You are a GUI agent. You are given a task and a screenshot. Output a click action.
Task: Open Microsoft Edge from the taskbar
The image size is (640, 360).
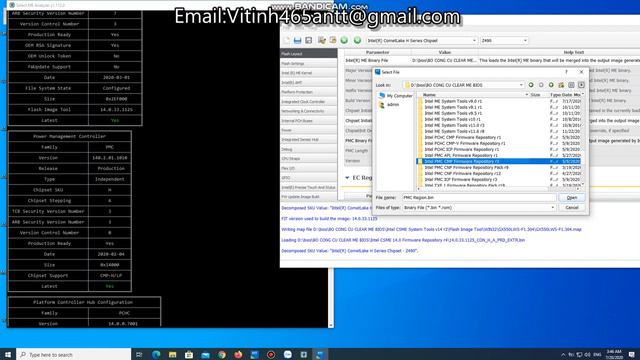click(x=156, y=354)
